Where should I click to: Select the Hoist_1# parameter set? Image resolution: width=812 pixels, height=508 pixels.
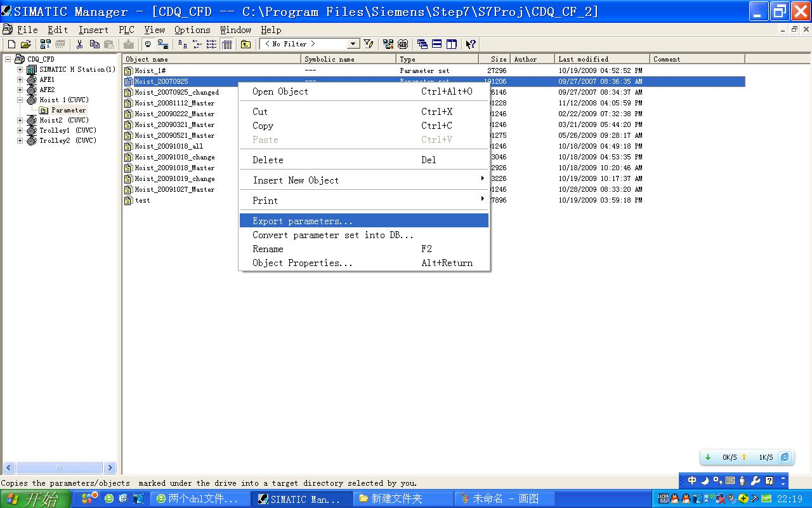pos(150,70)
